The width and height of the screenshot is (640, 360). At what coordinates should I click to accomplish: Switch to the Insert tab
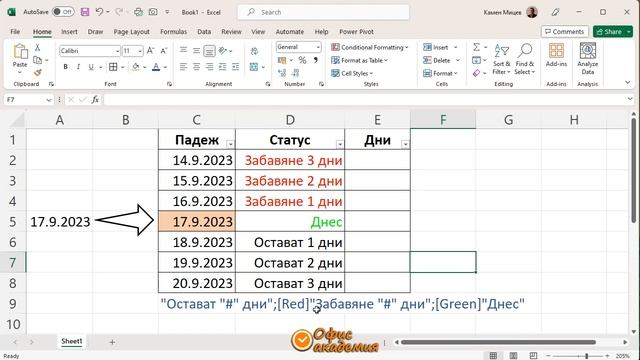[69, 31]
